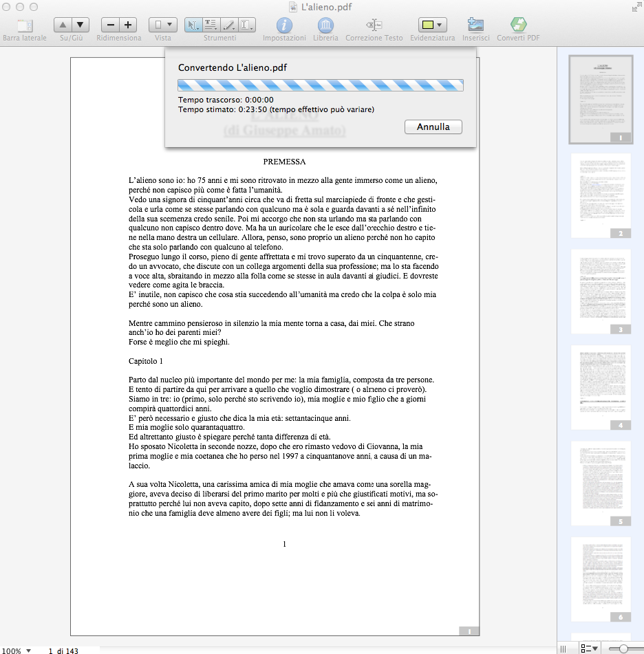Image resolution: width=644 pixels, height=654 pixels.
Task: Click the 'Capitolo 1' heading text
Action: coord(146,361)
